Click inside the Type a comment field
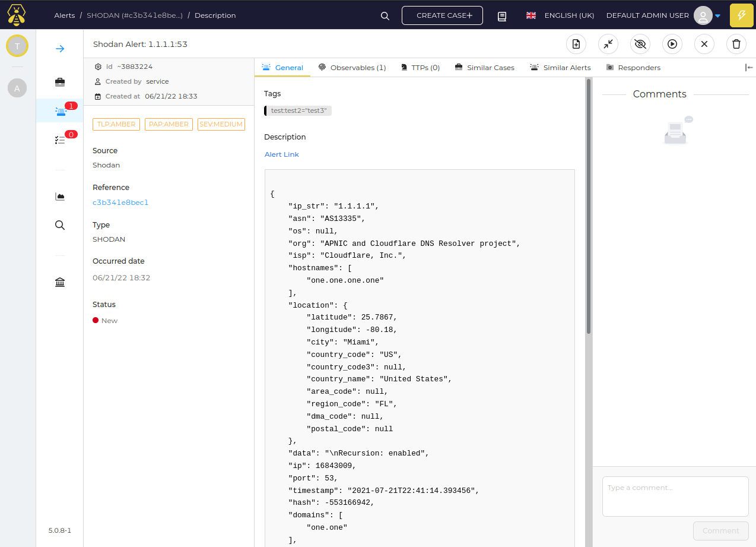The height and width of the screenshot is (547, 756). point(675,497)
